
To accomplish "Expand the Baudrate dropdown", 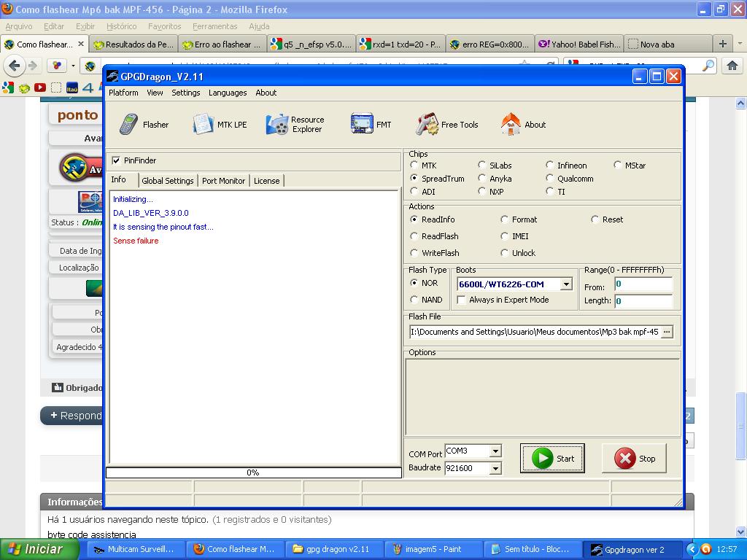I will click(x=495, y=469).
